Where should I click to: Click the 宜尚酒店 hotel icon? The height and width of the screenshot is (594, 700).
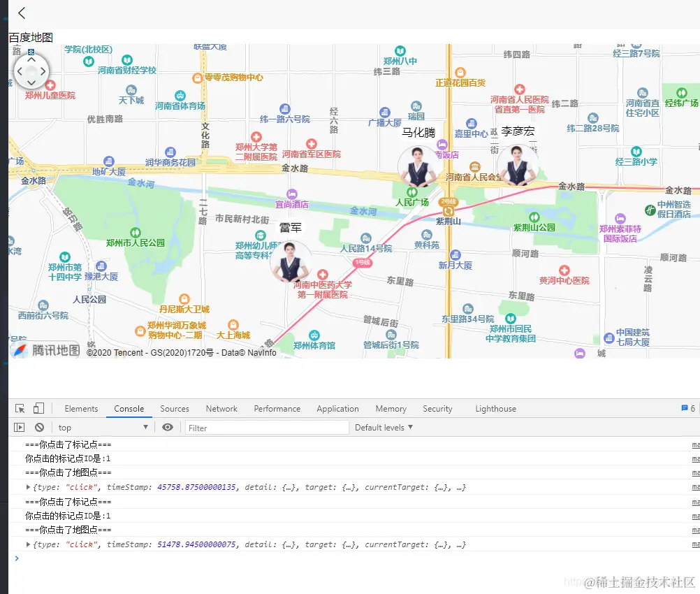[291, 194]
